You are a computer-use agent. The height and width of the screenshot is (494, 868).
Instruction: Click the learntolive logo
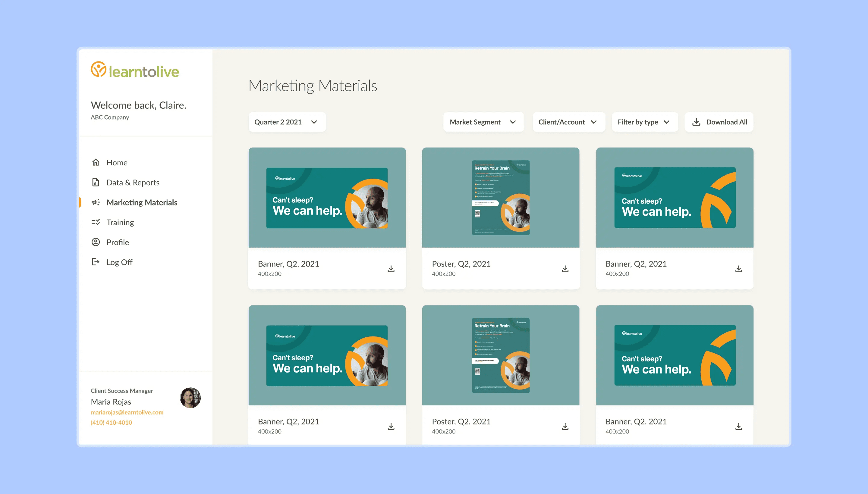click(x=135, y=70)
